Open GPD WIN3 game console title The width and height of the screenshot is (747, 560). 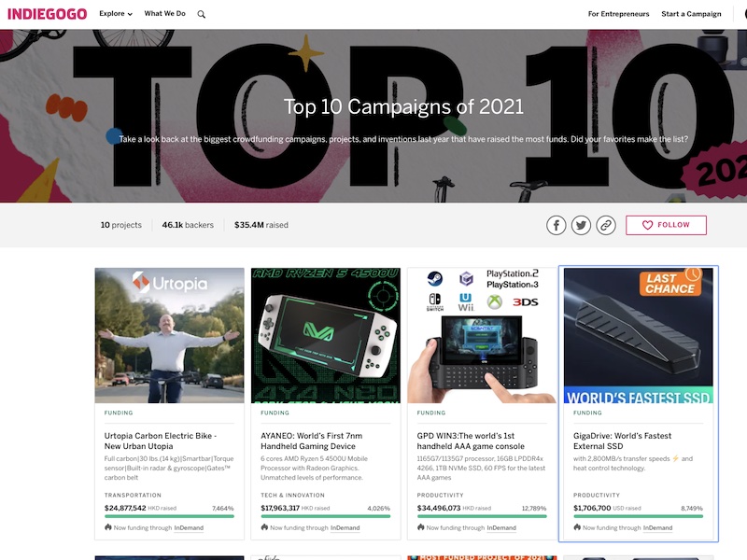coord(471,441)
